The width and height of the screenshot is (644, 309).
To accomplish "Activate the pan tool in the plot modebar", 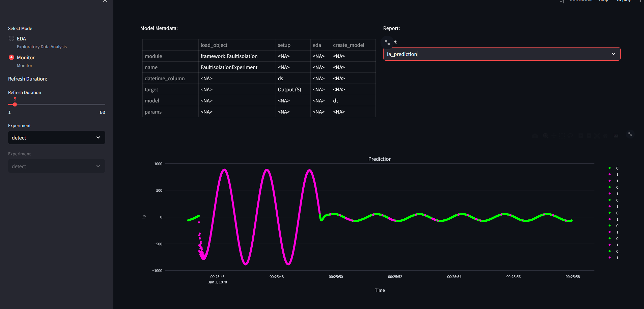I will coord(554,136).
